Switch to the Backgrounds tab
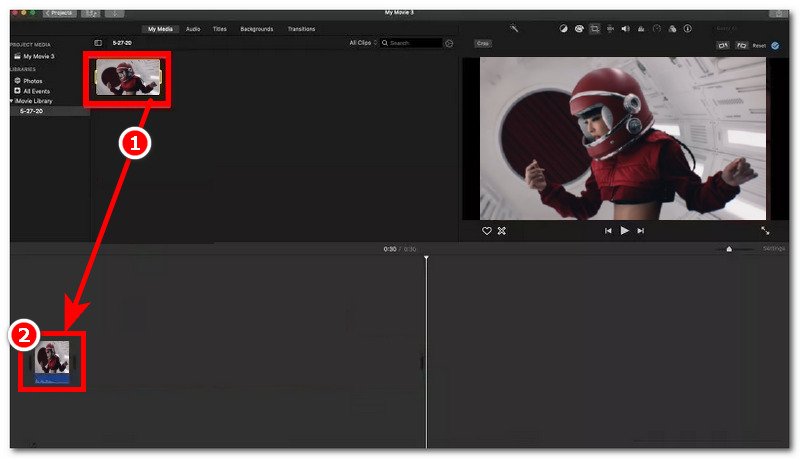The height and width of the screenshot is (459, 800). [x=257, y=29]
